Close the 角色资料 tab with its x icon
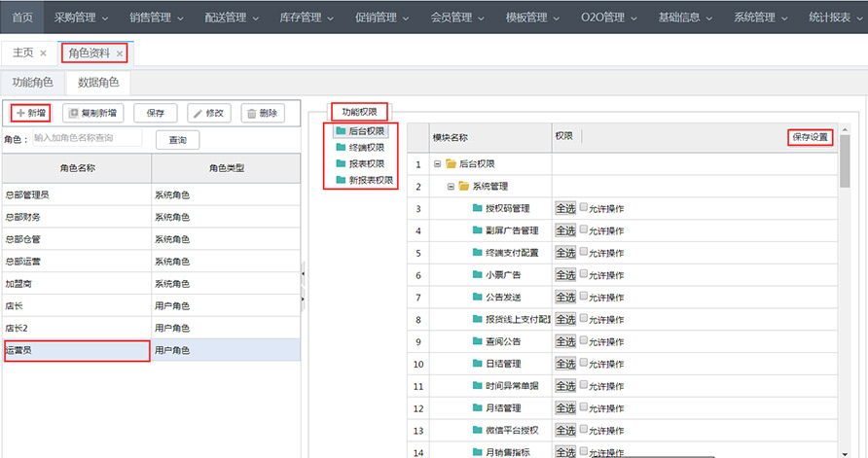Viewport: 868px width, 458px height. coord(120,53)
